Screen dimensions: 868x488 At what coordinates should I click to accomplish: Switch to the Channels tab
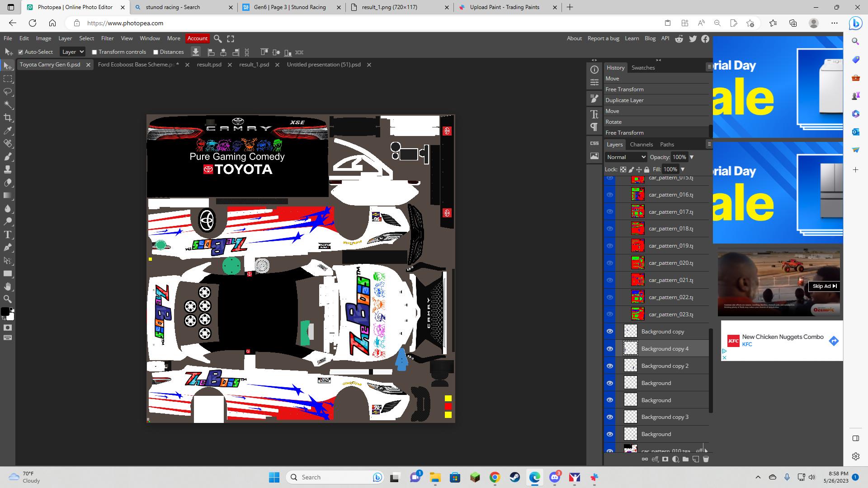(641, 145)
